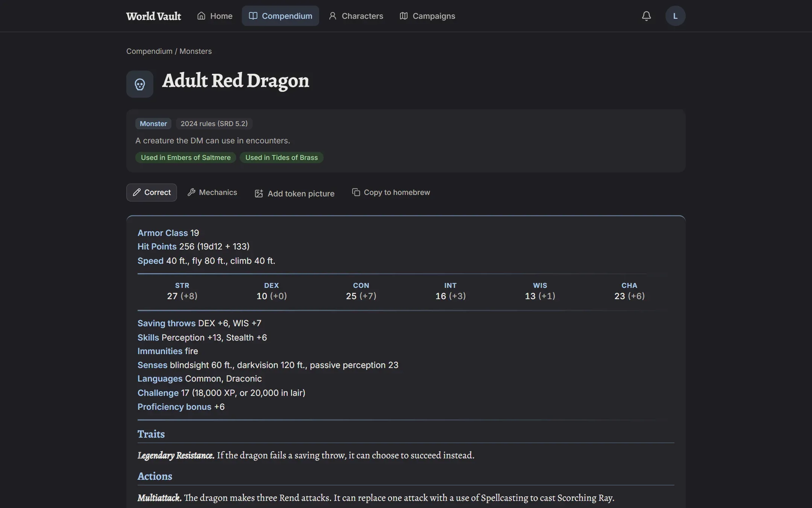Click the Correct button
The width and height of the screenshot is (812, 508).
151,192
